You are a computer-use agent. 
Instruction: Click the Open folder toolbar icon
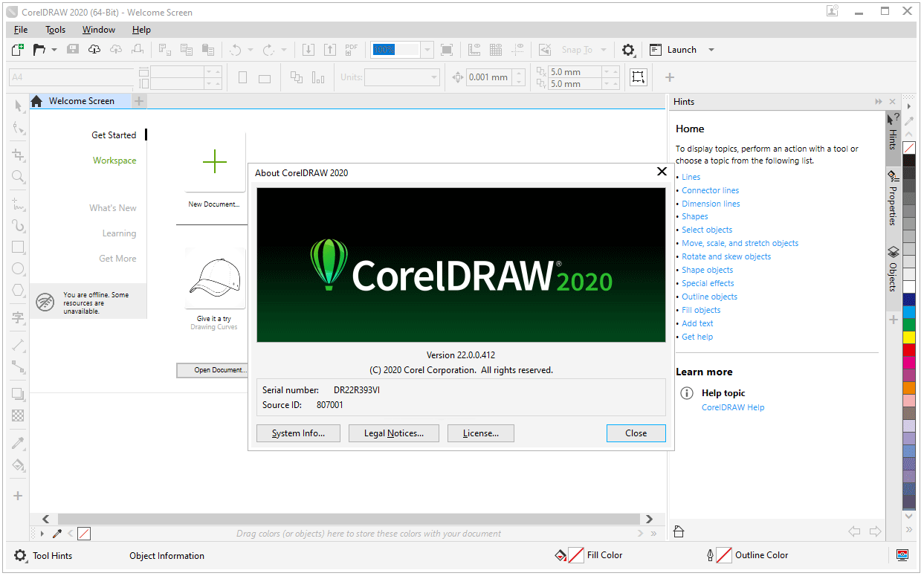click(38, 50)
